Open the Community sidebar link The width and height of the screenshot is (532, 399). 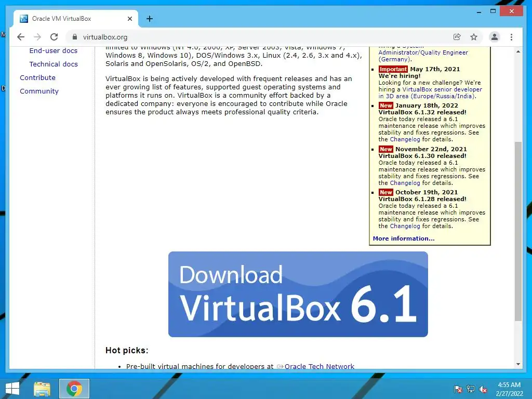click(39, 91)
